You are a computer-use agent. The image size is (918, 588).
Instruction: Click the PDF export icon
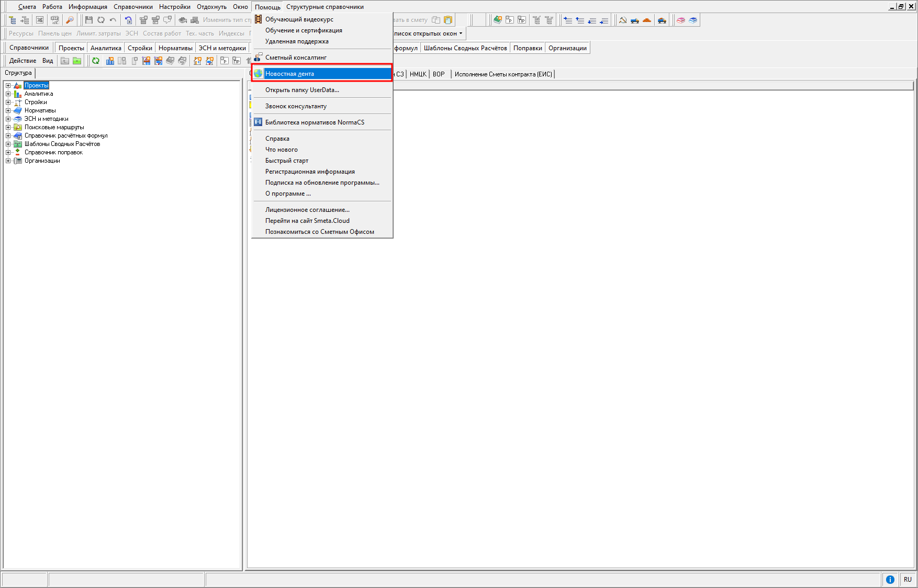54,20
